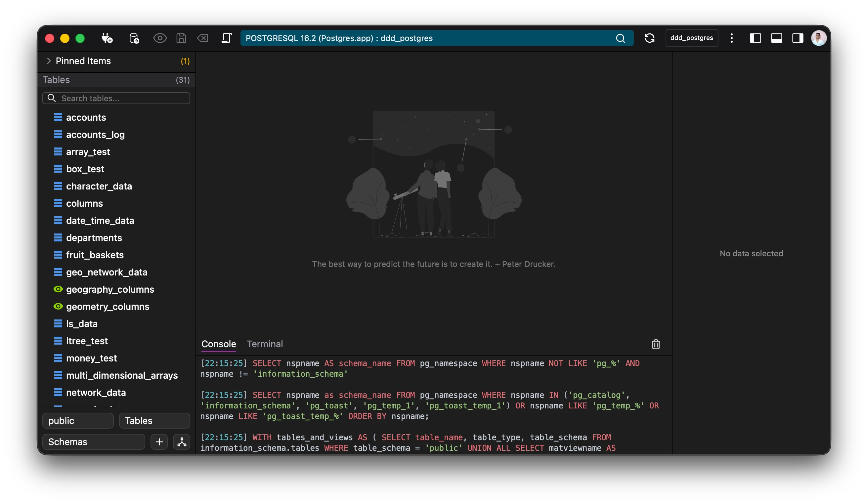Screen dimensions: 868x504
Task: Open the public schema dropdown
Action: pyautogui.click(x=78, y=421)
